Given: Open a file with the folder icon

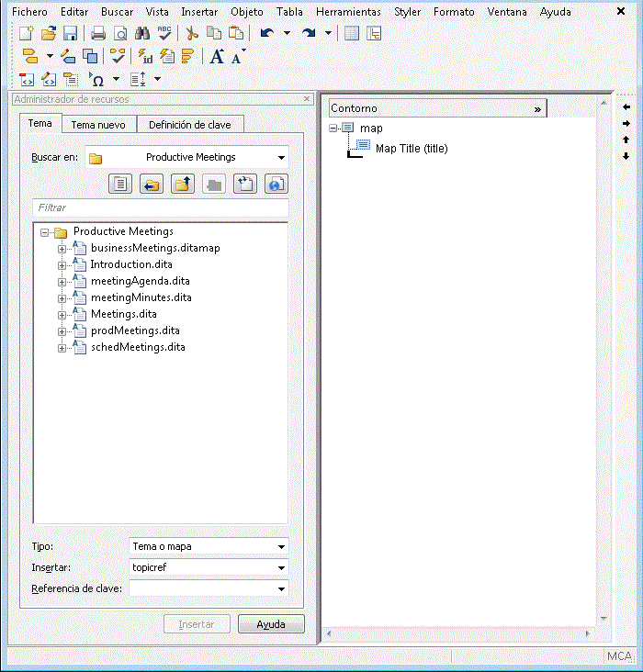Looking at the screenshot, I should click(49, 33).
